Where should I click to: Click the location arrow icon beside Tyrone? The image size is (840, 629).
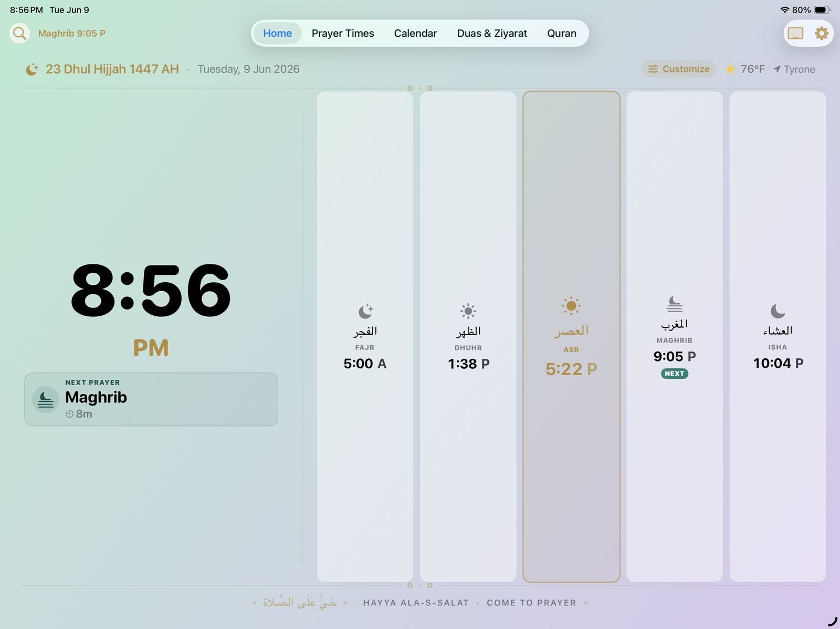point(776,69)
